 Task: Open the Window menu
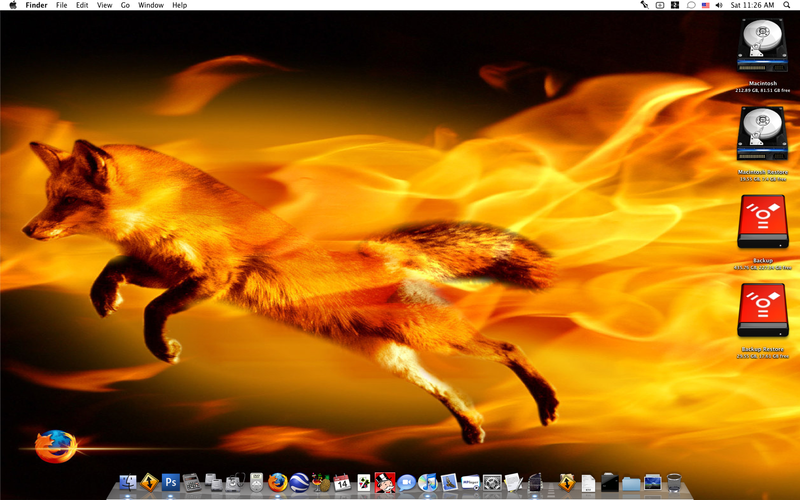coord(151,5)
